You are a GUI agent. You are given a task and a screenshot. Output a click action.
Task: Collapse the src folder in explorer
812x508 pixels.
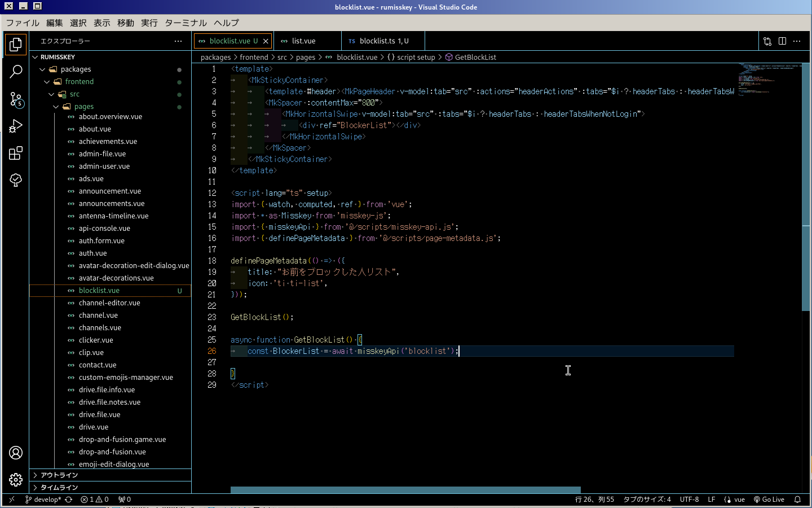(110, 94)
